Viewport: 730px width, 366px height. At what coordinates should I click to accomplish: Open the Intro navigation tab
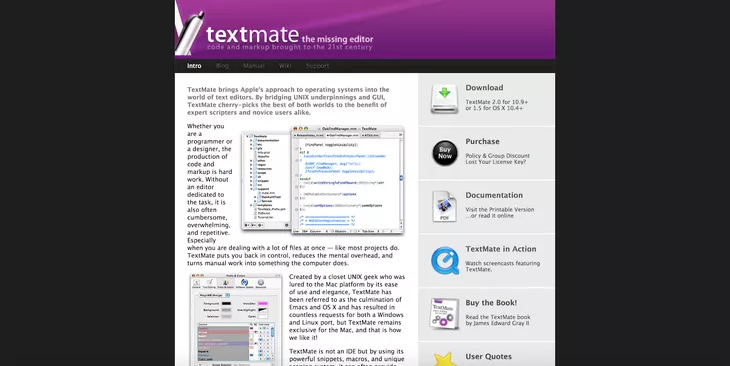click(x=194, y=66)
